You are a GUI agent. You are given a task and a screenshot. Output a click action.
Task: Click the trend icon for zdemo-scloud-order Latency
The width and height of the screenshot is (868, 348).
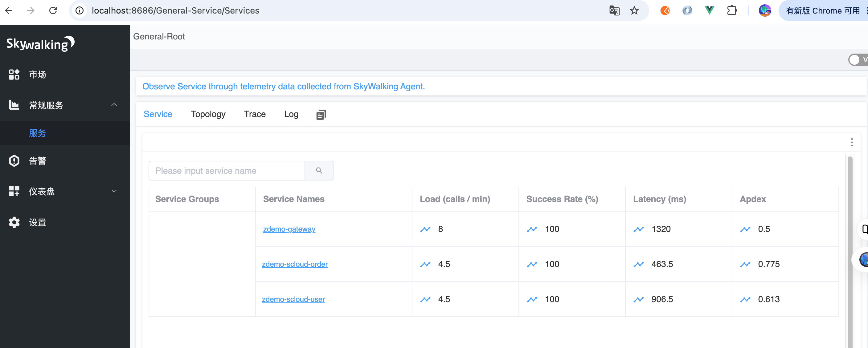pos(639,264)
